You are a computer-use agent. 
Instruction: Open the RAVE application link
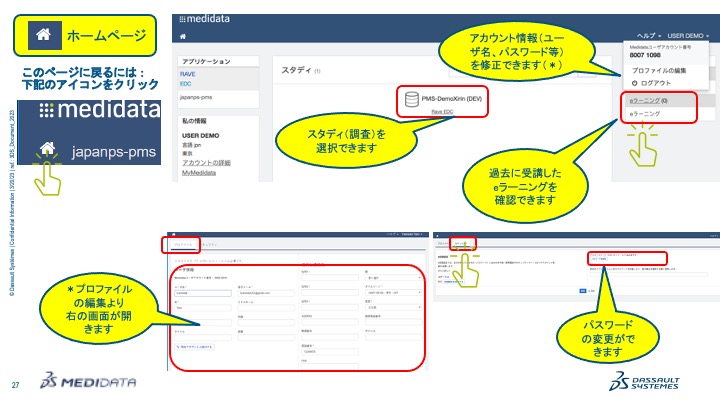click(188, 74)
